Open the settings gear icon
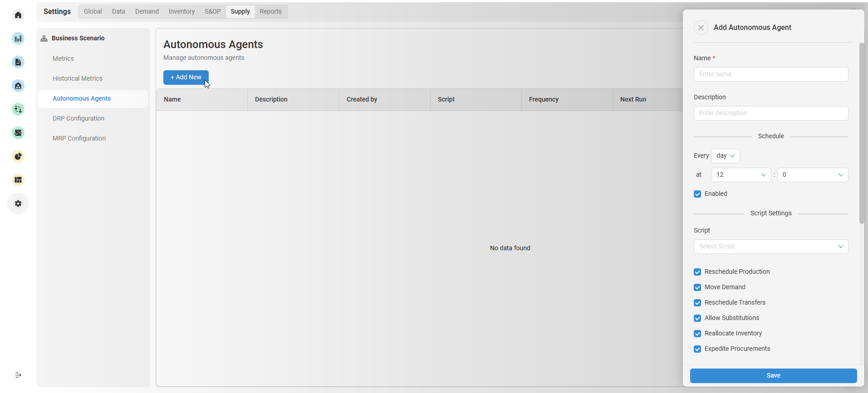 18,204
